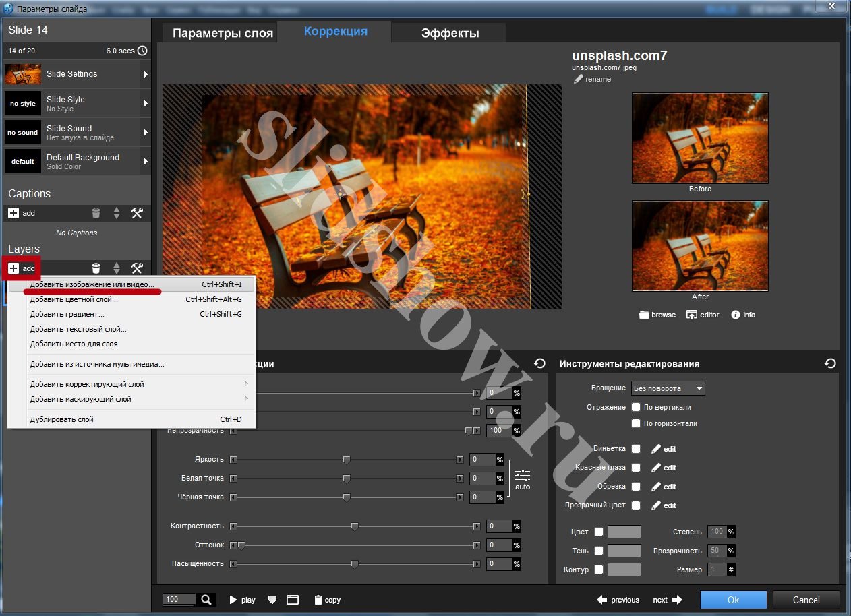The height and width of the screenshot is (616, 851).
Task: Click the Captions add plus icon
Action: click(x=13, y=213)
